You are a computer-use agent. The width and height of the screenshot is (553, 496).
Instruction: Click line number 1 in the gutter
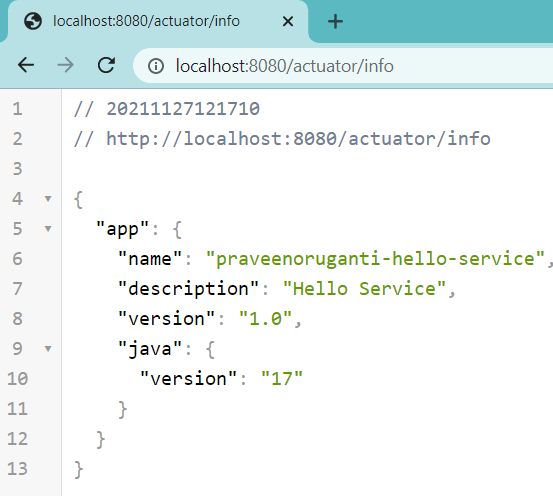click(17, 109)
